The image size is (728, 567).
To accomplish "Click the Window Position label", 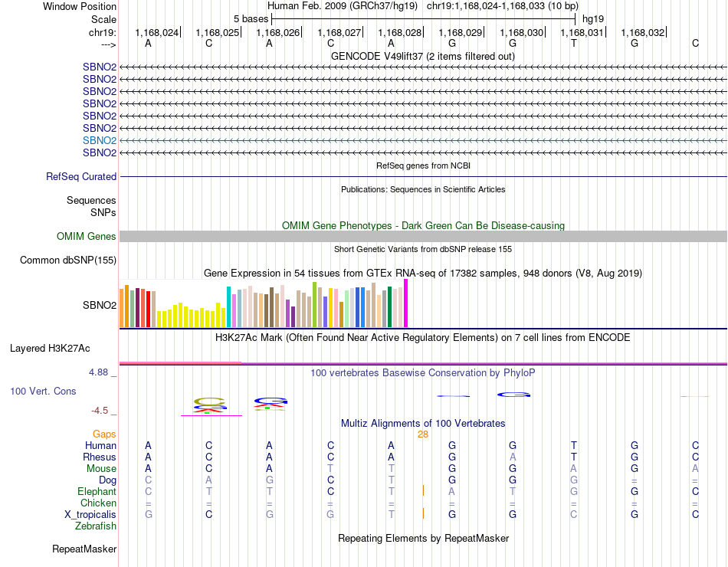I will (x=80, y=6).
